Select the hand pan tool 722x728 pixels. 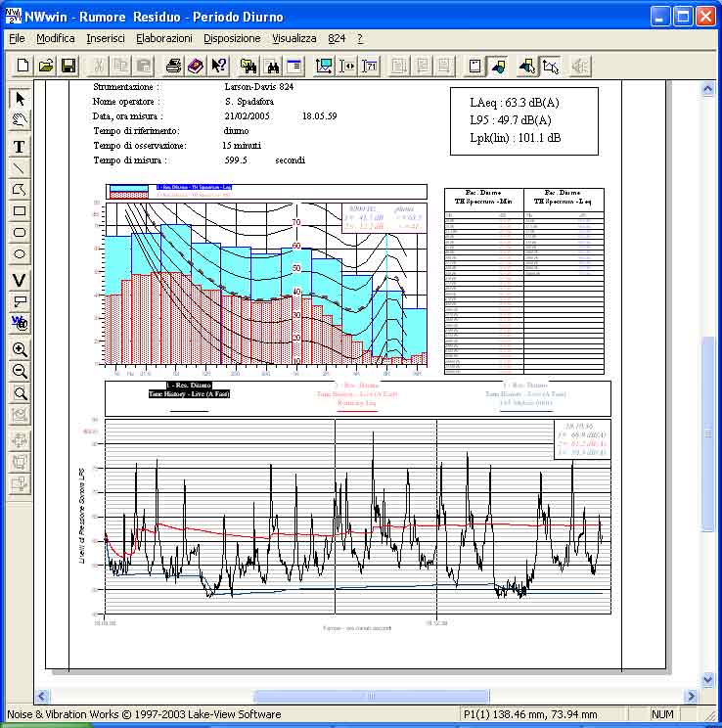click(20, 120)
